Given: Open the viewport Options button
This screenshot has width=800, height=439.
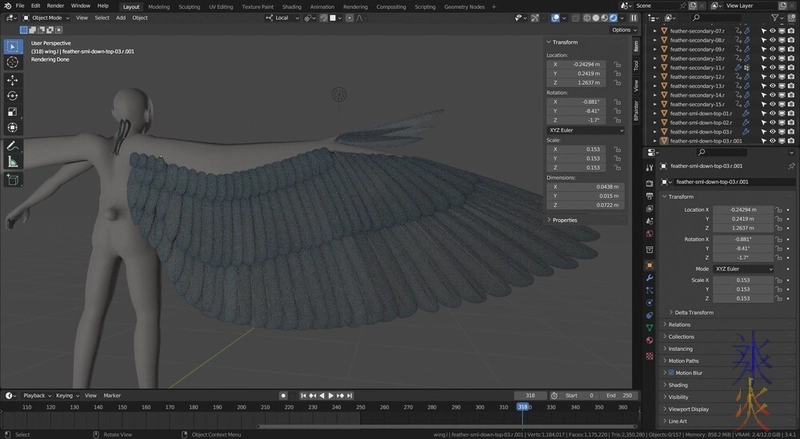Looking at the screenshot, I should [621, 30].
